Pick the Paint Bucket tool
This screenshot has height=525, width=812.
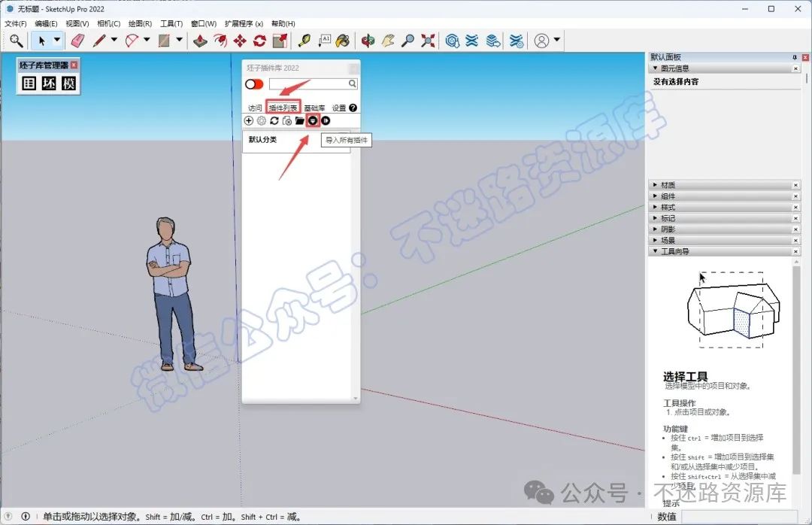point(343,41)
